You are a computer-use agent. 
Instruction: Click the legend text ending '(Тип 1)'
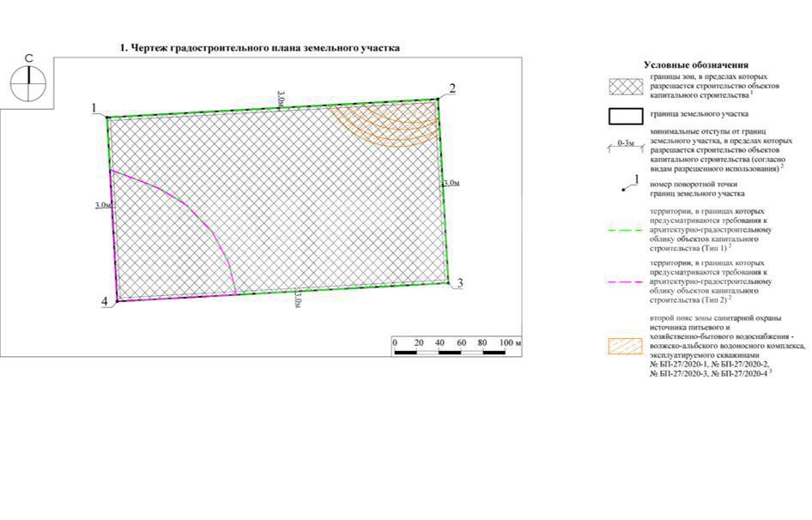pyautogui.click(x=711, y=230)
